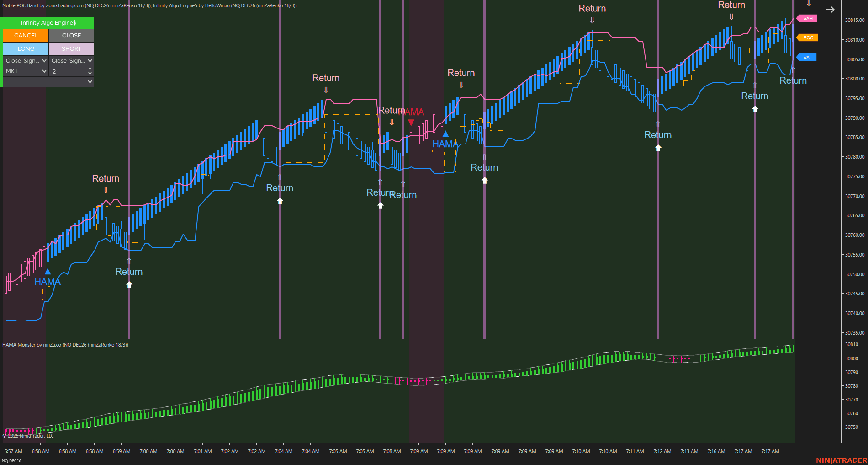The height and width of the screenshot is (465, 868).
Task: Click the blue VAL price marker
Action: [x=807, y=58]
